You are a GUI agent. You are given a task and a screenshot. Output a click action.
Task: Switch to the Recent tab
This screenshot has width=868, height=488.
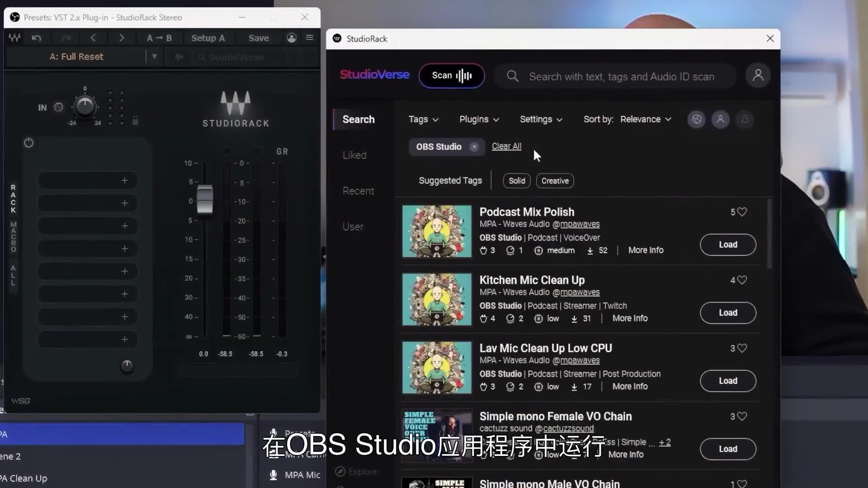point(358,191)
